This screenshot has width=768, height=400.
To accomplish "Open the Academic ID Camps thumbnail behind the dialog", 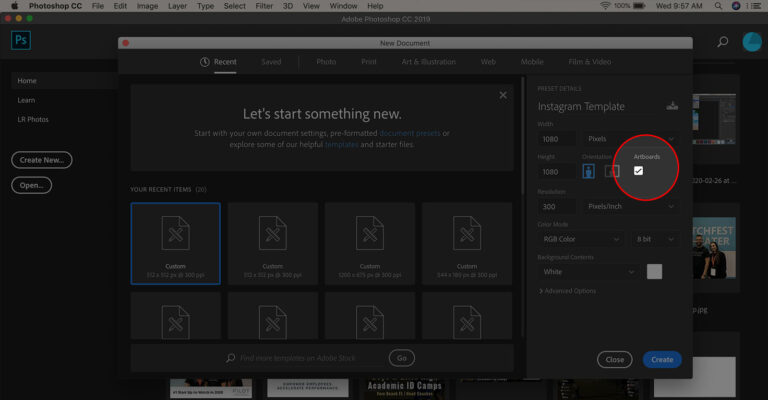I will coord(405,388).
